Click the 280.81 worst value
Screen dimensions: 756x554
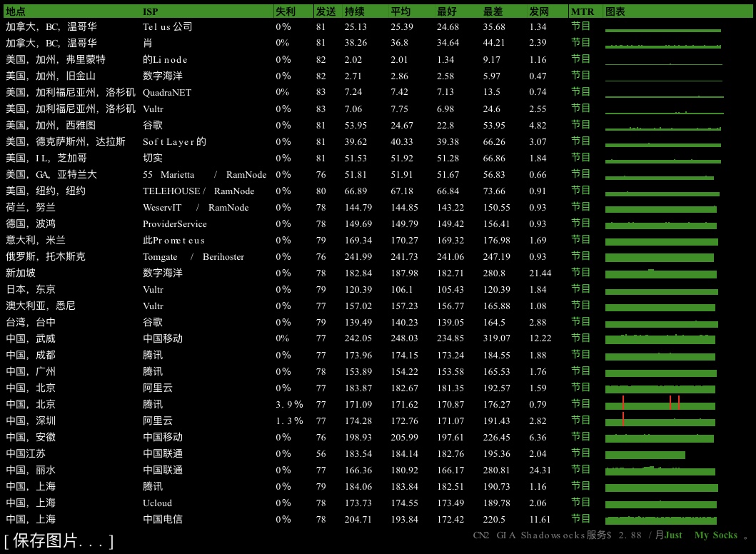tap(497, 470)
